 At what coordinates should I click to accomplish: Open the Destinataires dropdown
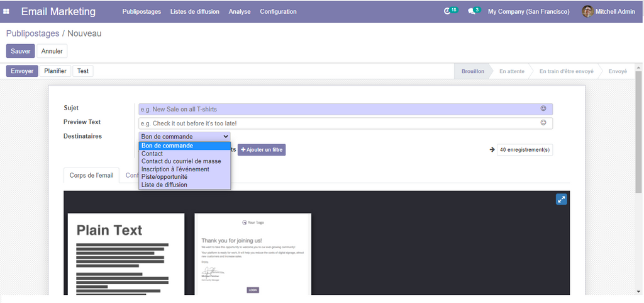(184, 136)
